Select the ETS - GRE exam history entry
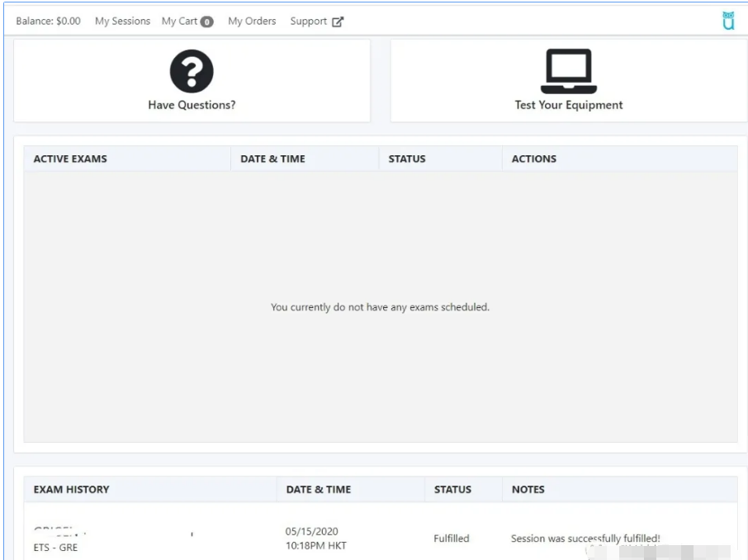Screen dimensions: 748x560 click(55, 547)
